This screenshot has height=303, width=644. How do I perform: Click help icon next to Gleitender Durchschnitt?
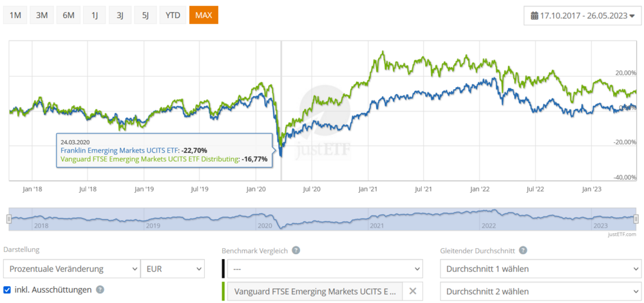(523, 250)
